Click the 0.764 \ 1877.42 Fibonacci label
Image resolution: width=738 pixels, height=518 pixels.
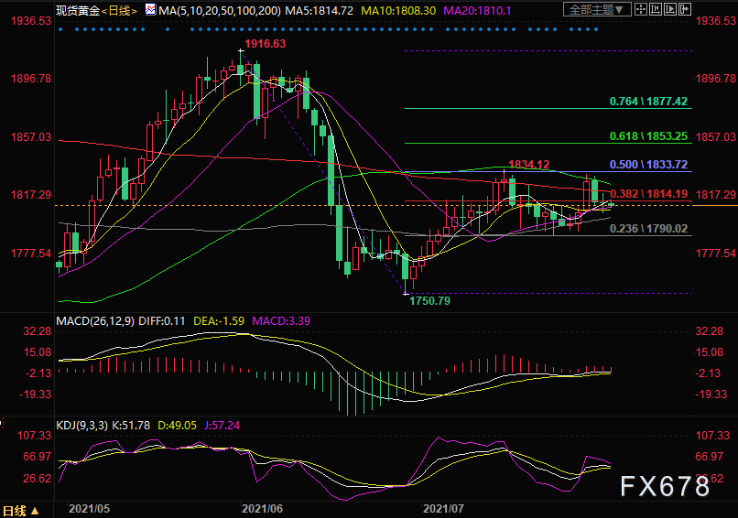click(x=649, y=101)
